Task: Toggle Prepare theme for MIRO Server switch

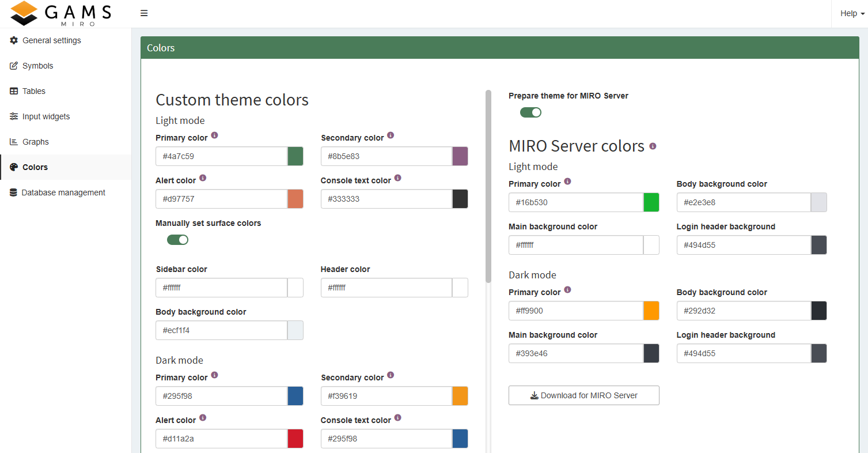Action: (x=530, y=112)
